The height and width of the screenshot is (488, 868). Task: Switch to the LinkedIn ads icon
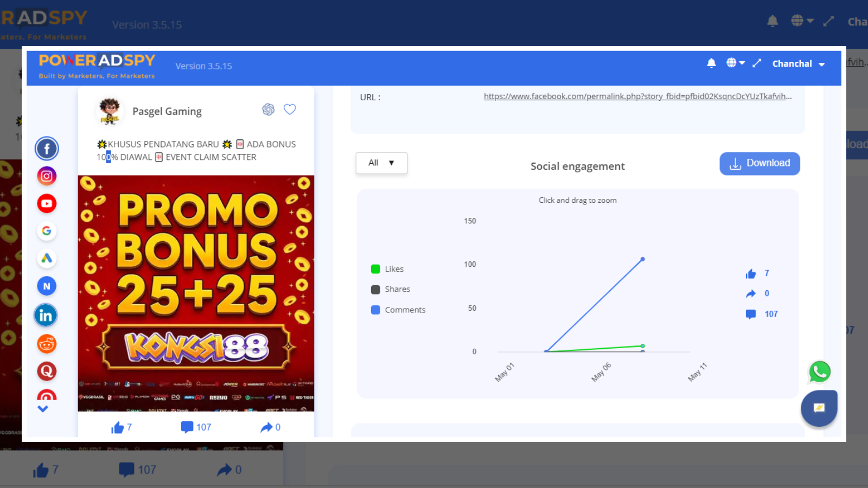[46, 315]
